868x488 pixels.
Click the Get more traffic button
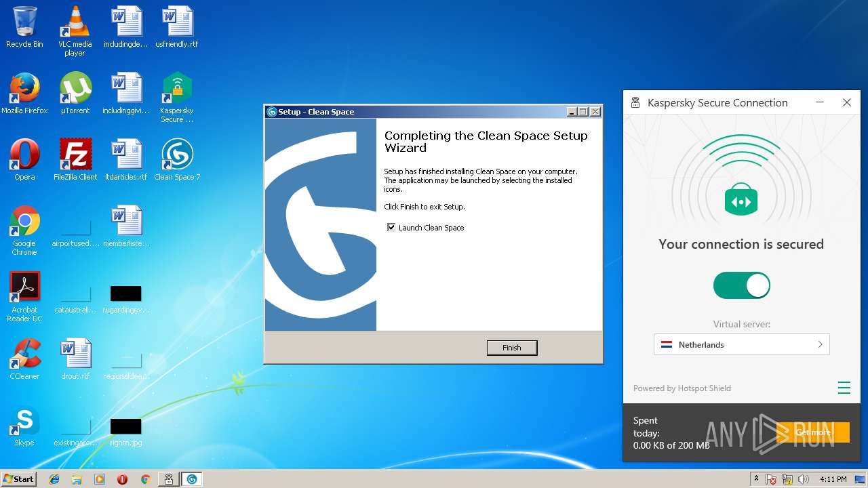[813, 432]
